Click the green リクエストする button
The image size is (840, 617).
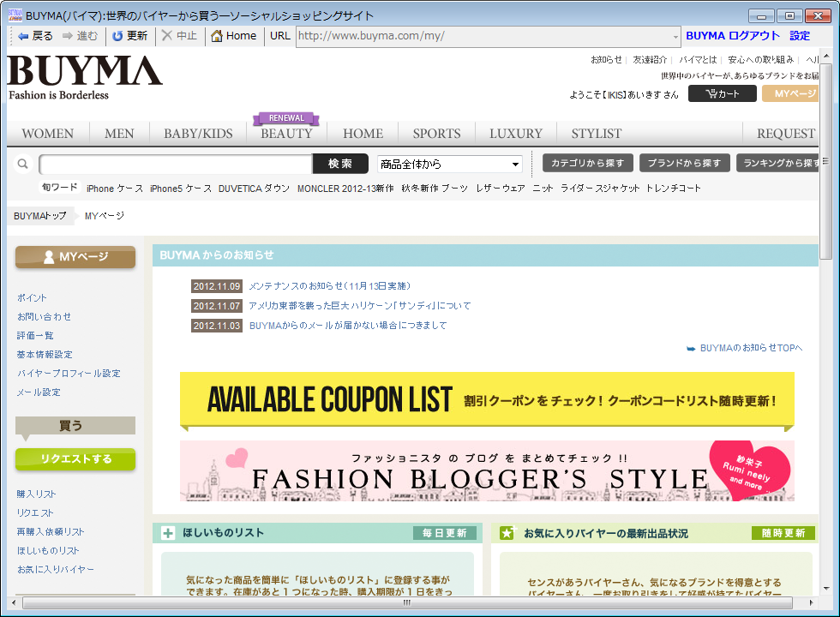click(x=75, y=459)
